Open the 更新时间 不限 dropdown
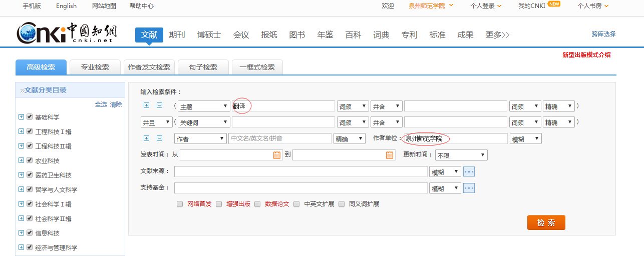This screenshot has height=268, width=644. click(x=461, y=155)
